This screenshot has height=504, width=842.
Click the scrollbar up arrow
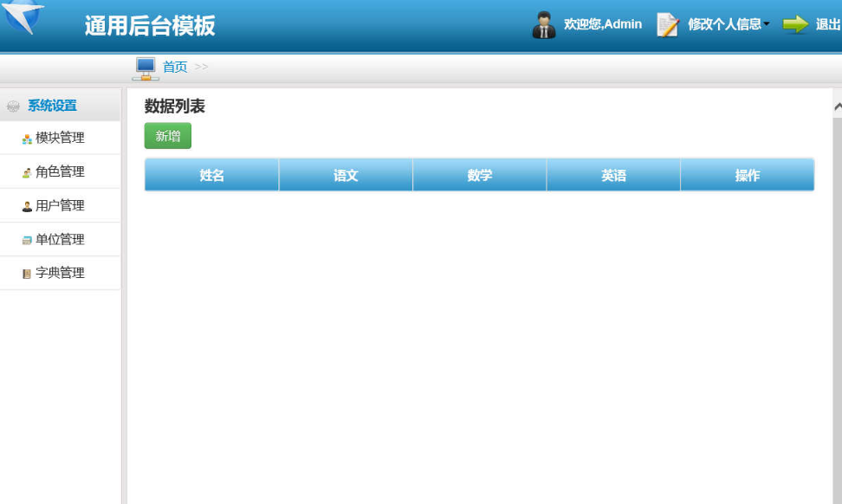pos(837,106)
